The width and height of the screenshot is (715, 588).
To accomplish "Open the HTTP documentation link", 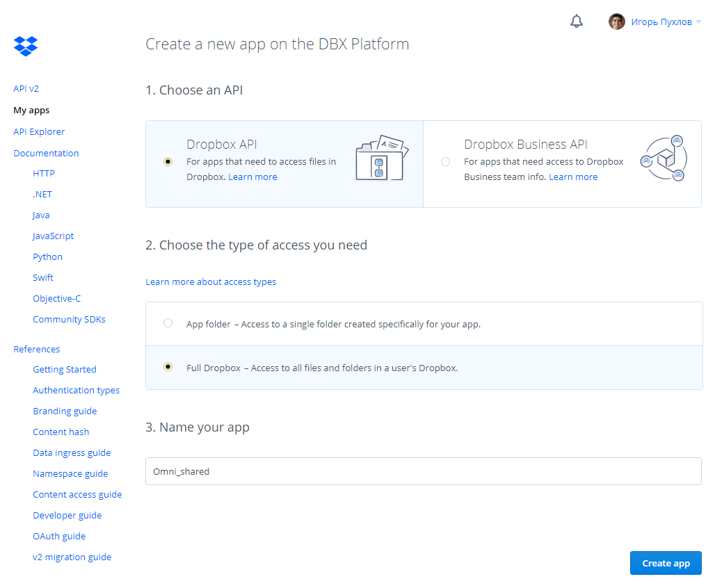I will (x=44, y=173).
